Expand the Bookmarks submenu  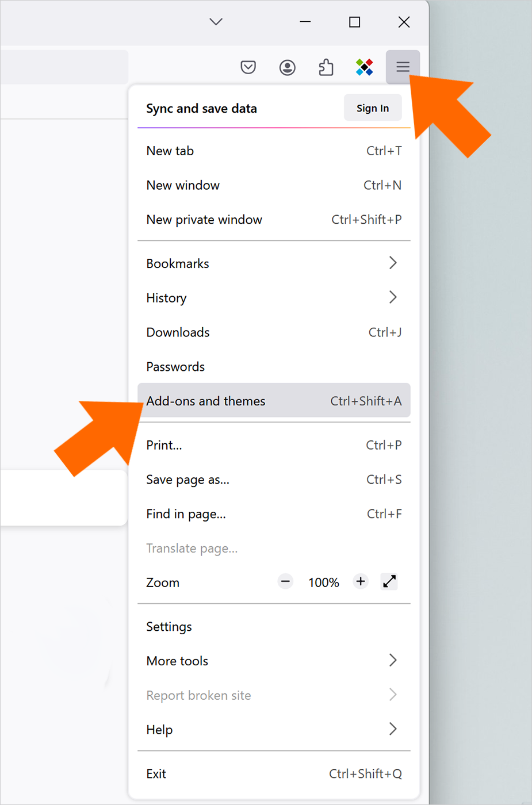[274, 263]
